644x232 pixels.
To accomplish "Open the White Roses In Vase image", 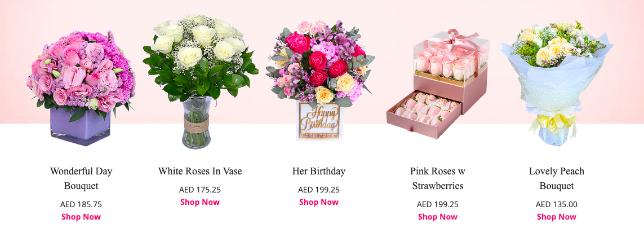I will [200, 81].
